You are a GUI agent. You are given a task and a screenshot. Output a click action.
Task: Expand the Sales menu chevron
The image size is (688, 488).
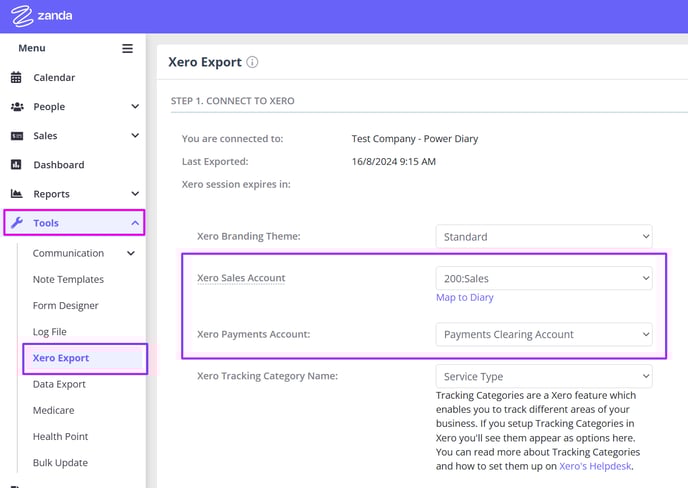(x=135, y=135)
